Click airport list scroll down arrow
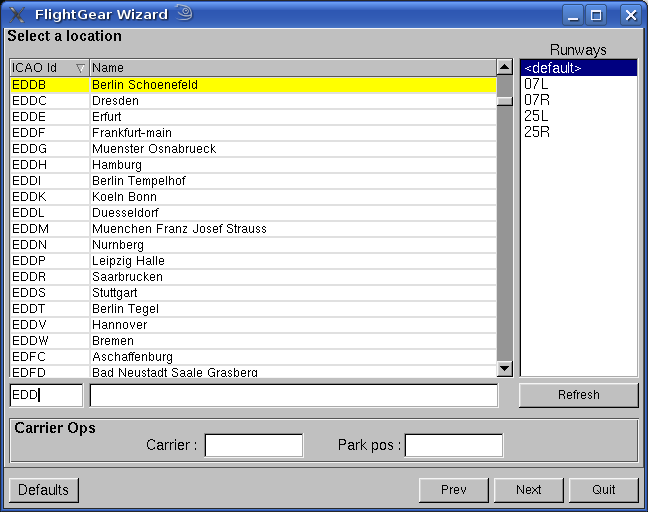Screen dimensions: 648x512 [x=505, y=368]
